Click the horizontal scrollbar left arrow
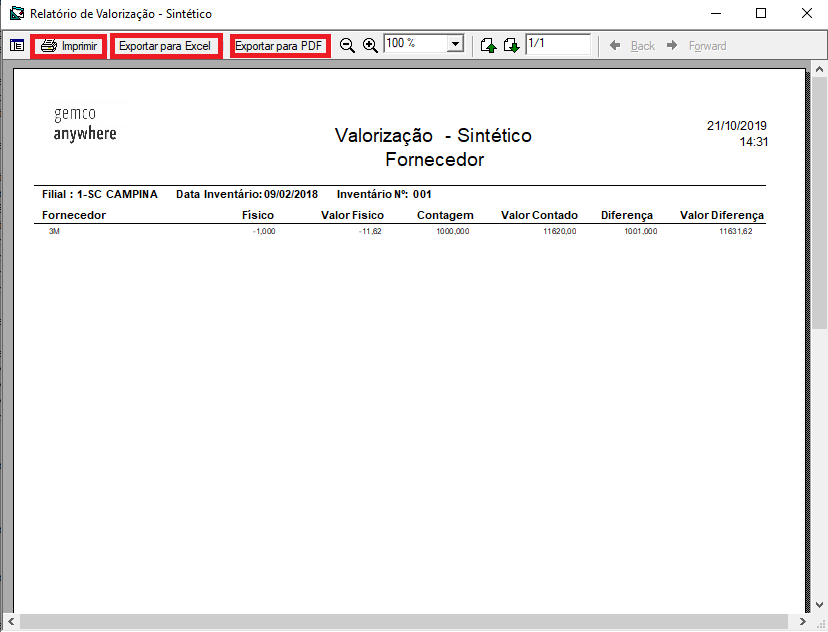Screen dimensions: 828x632 (x=11, y=621)
